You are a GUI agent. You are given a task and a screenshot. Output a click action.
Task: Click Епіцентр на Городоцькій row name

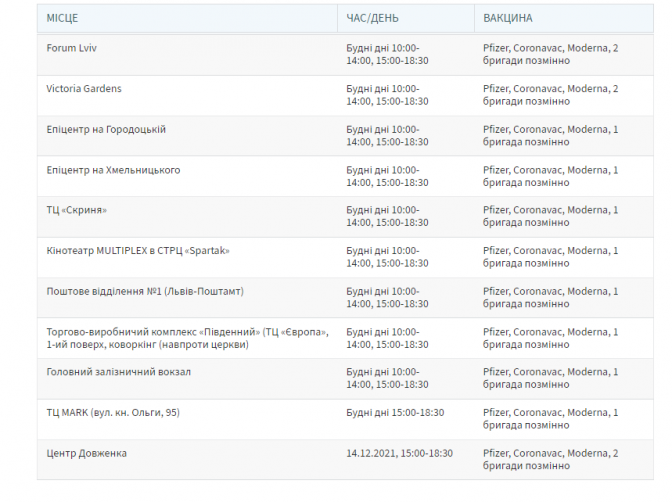click(x=106, y=129)
